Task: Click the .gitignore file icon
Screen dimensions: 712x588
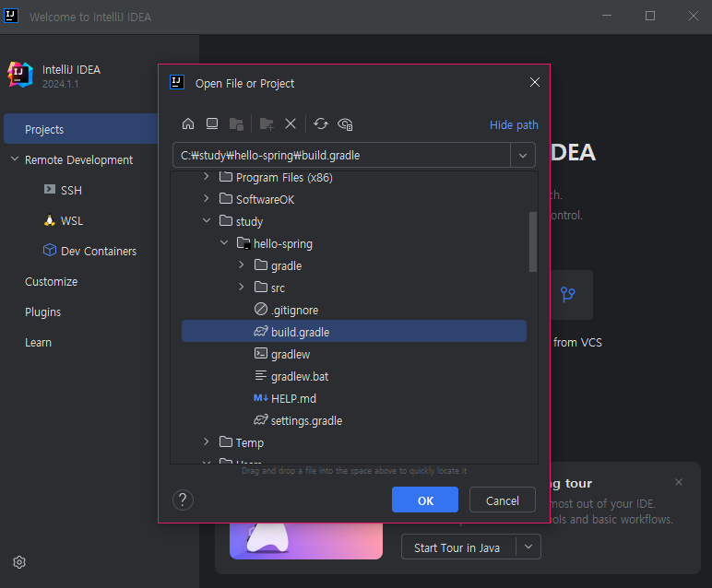Action: point(261,309)
